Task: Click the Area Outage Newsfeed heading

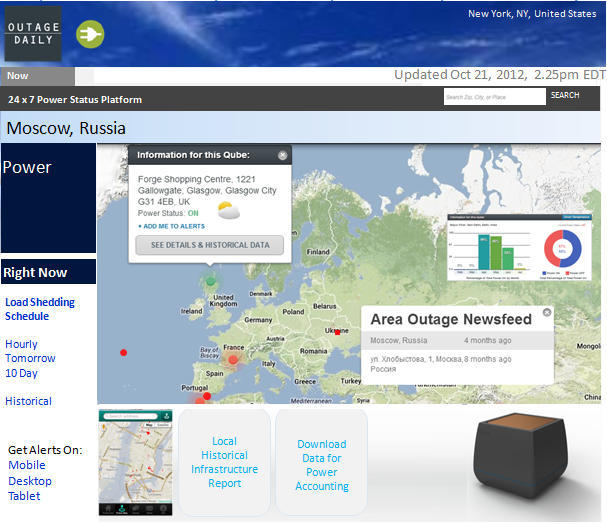Action: tap(451, 319)
